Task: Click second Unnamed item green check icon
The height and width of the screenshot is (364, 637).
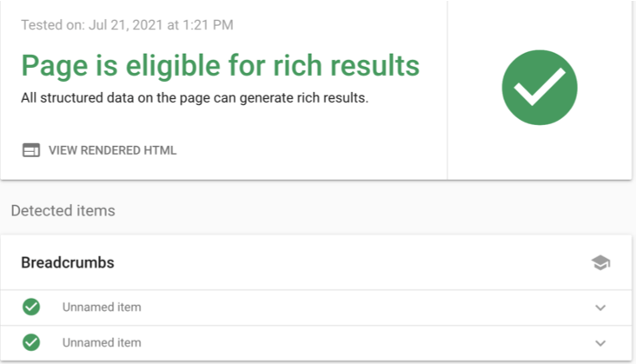Action: click(31, 342)
